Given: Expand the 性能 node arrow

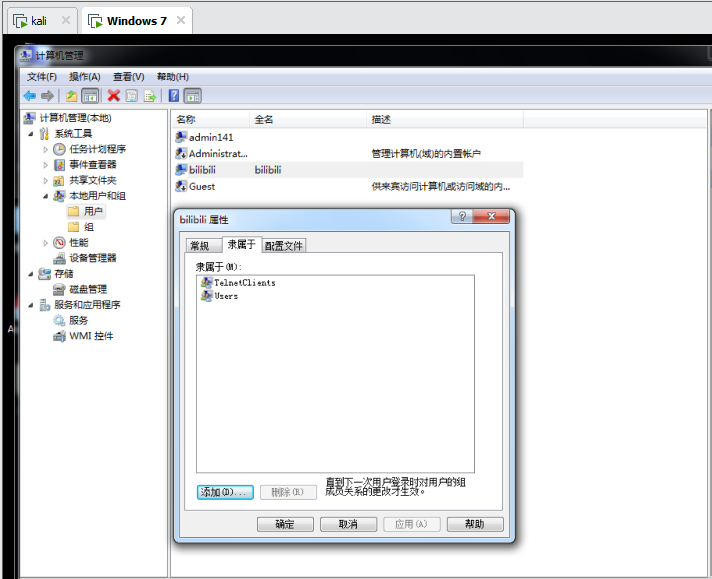Looking at the screenshot, I should (45, 242).
